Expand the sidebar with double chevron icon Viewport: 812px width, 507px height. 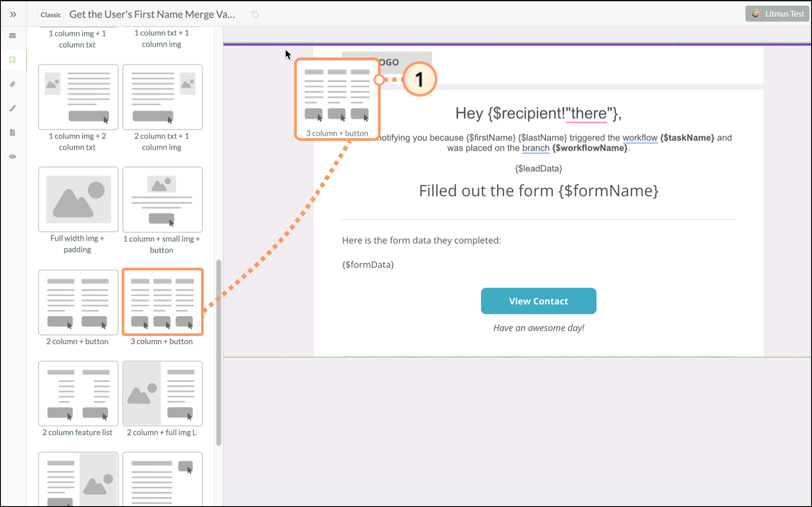(13, 14)
